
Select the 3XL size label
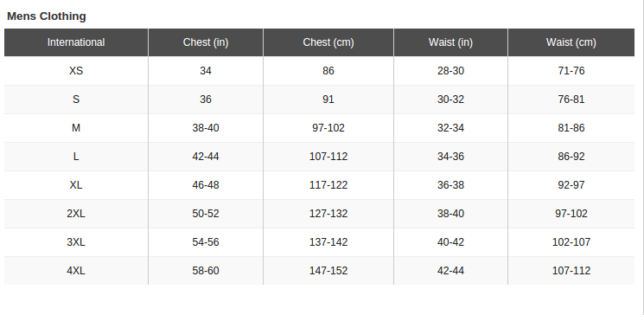pyautogui.click(x=76, y=242)
